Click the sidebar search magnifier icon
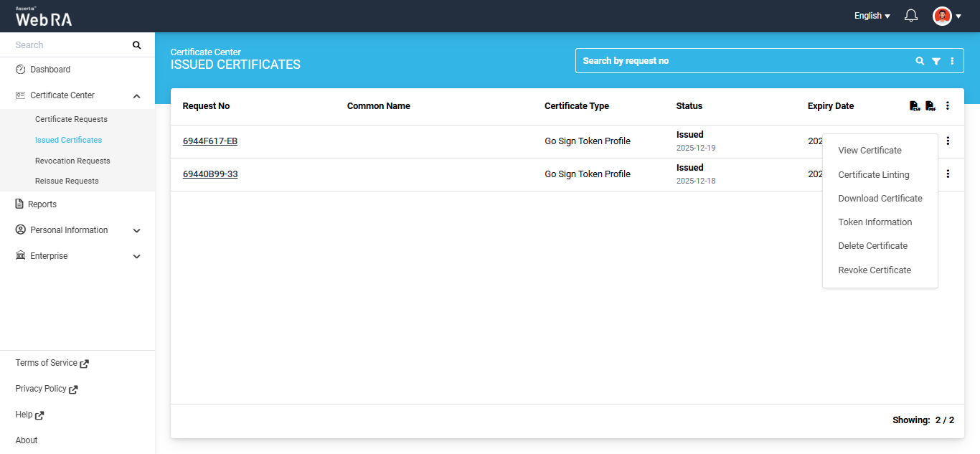980x454 pixels. tap(137, 45)
